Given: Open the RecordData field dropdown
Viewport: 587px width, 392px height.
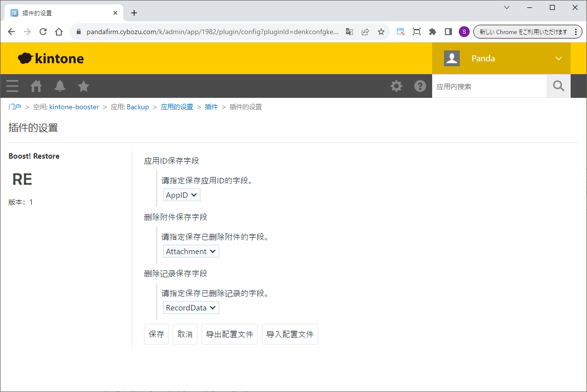Looking at the screenshot, I should click(191, 308).
